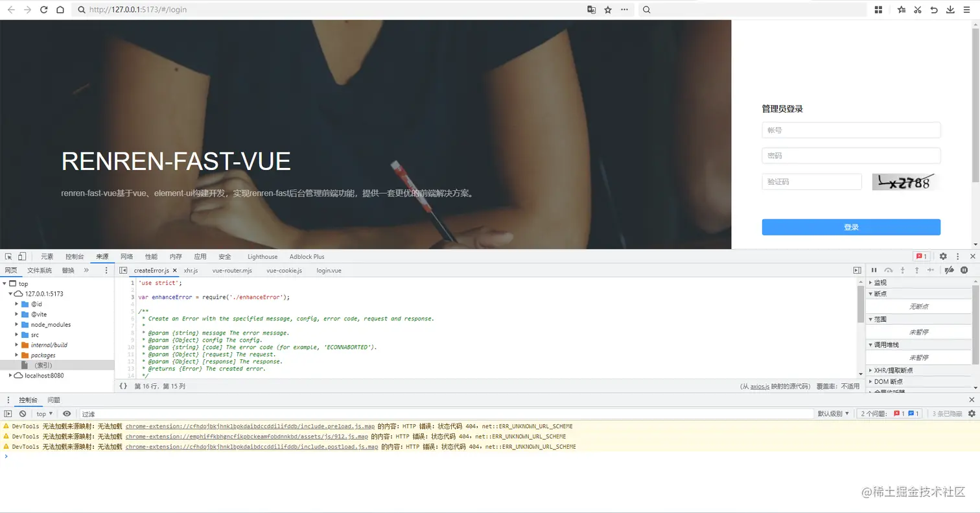Open the top context dropdown in console
The width and height of the screenshot is (980, 513).
(x=45, y=414)
